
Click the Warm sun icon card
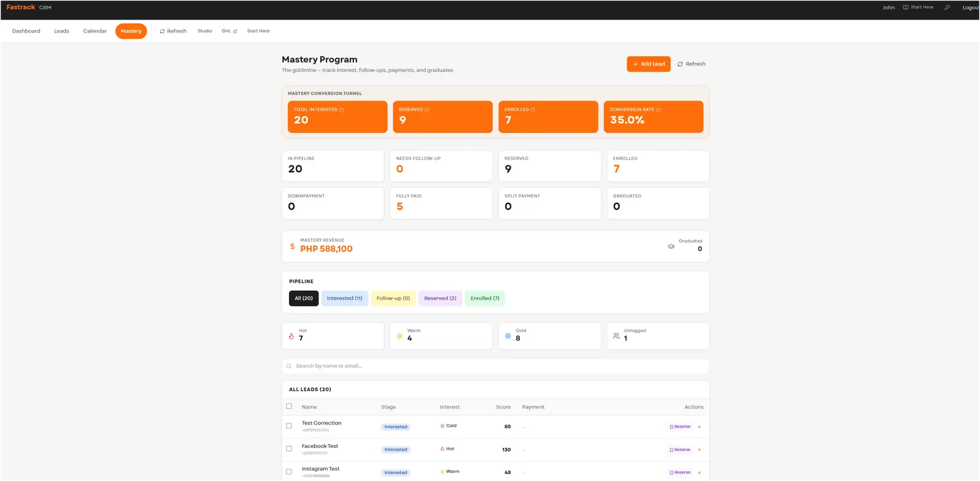(x=441, y=336)
